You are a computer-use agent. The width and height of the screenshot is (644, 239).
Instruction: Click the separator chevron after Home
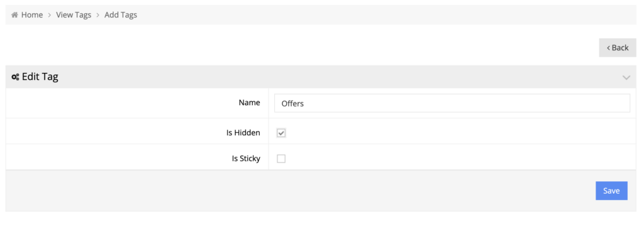(x=49, y=15)
